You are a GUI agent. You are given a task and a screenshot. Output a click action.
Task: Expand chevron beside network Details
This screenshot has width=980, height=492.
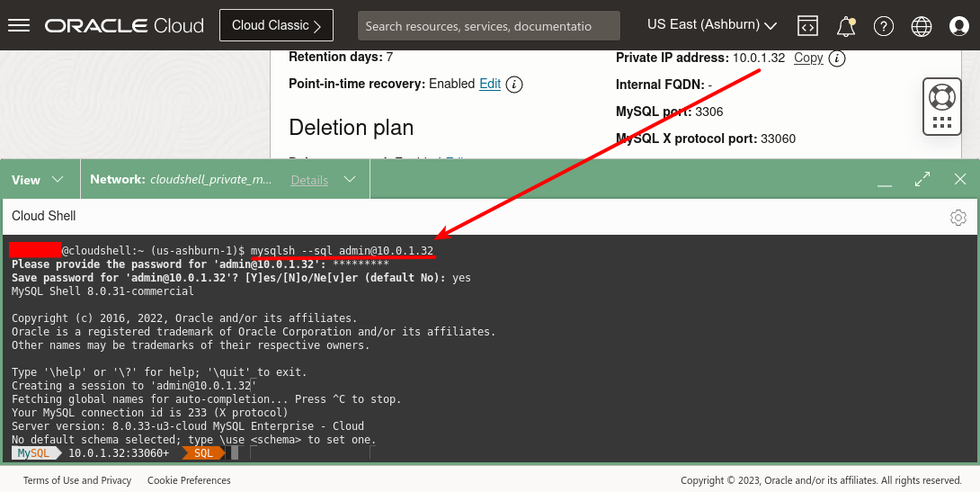tap(350, 179)
